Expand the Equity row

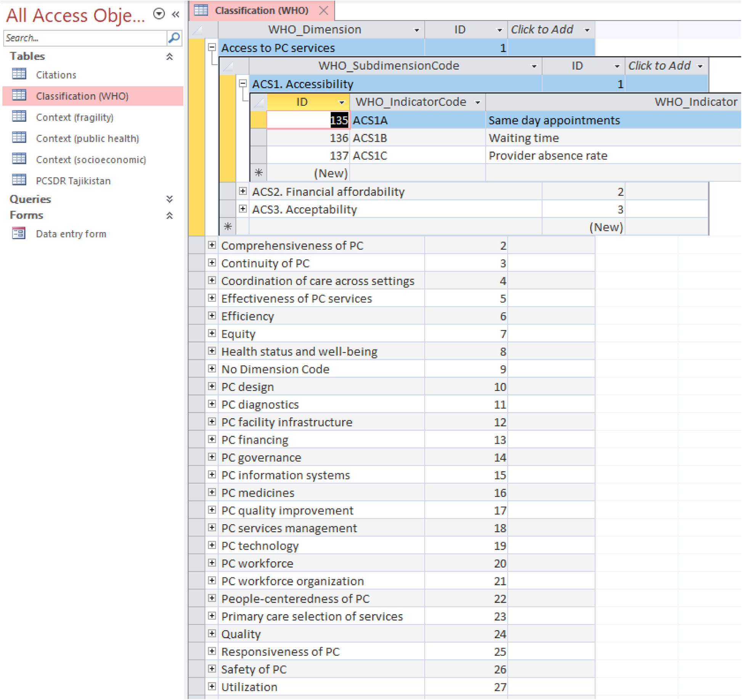click(212, 333)
